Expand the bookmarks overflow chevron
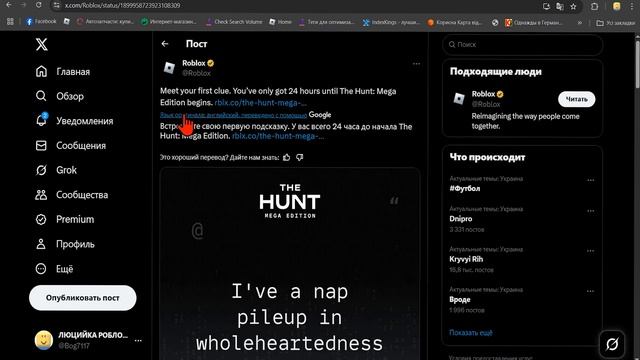640x360 pixels. 580,23
